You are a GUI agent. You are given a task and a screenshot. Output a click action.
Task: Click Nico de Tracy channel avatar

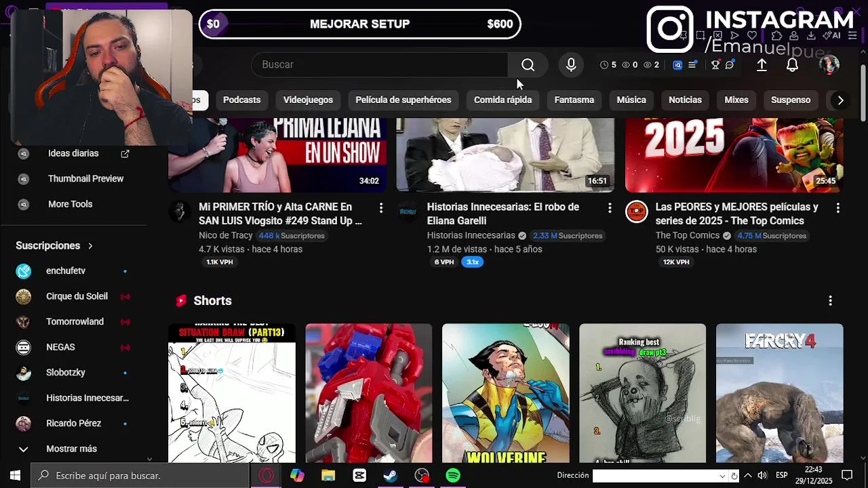(x=180, y=211)
